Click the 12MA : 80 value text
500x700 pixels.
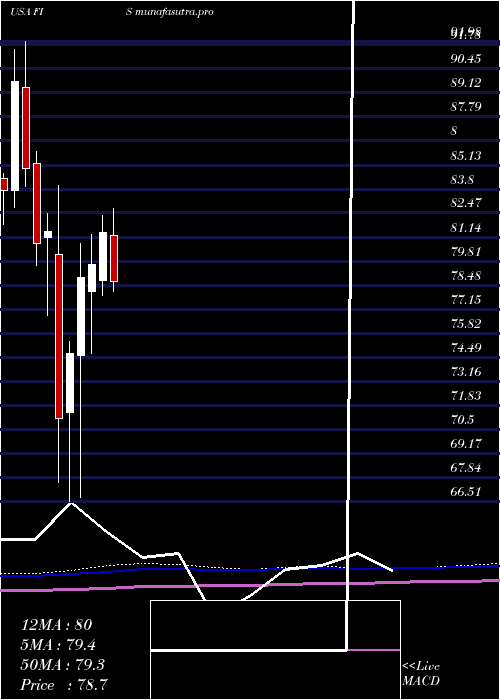[57, 625]
